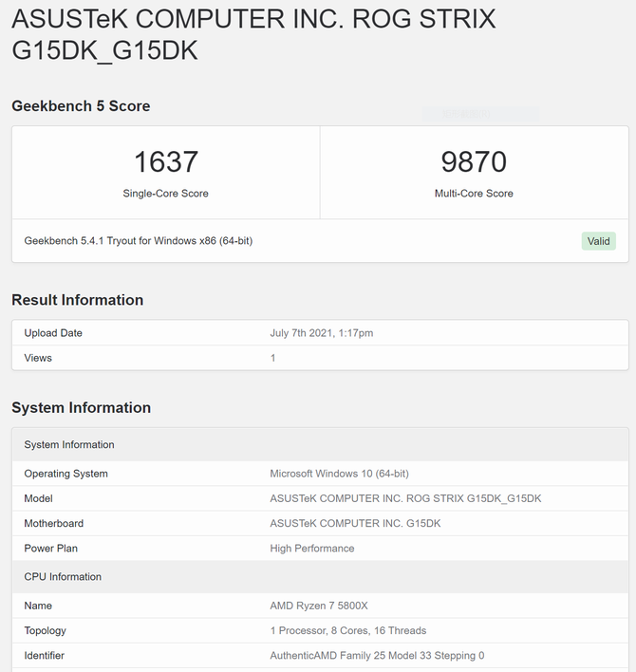Click the green Valid badge
The image size is (636, 672).
[598, 241]
